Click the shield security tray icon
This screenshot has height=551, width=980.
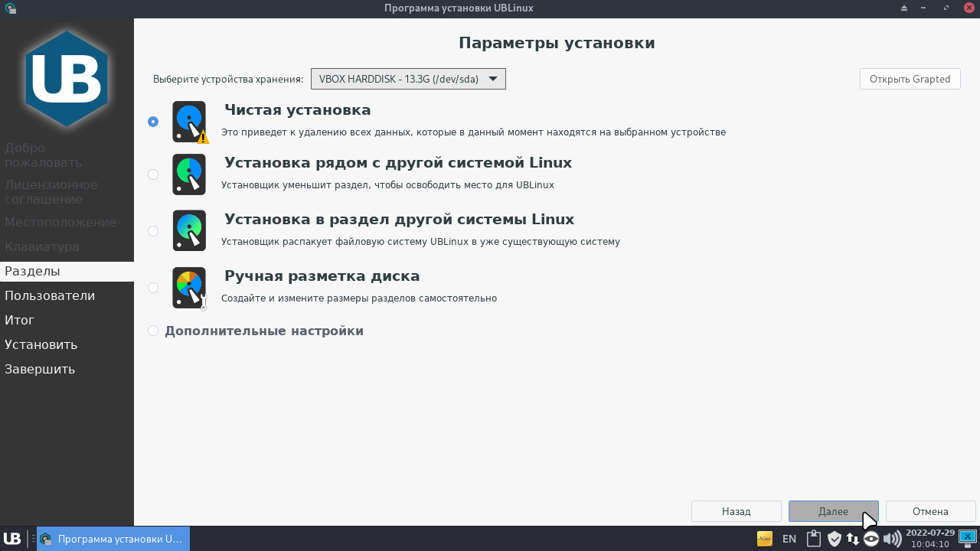[x=835, y=539]
